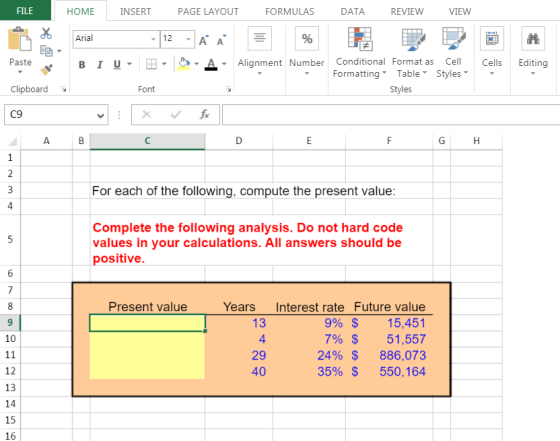Click the Insert Function fx icon
Screen dimensions: 560x441
(205, 115)
